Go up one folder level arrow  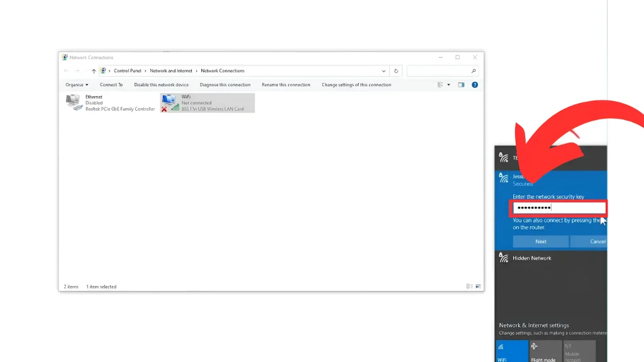94,71
